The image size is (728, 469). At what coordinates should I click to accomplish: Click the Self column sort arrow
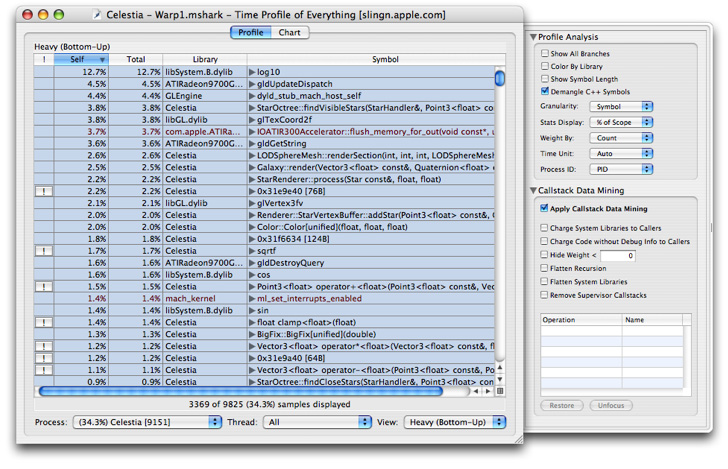pos(101,60)
